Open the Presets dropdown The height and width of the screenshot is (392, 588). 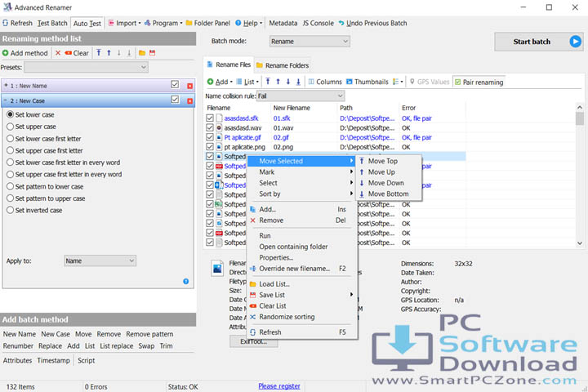point(87,67)
